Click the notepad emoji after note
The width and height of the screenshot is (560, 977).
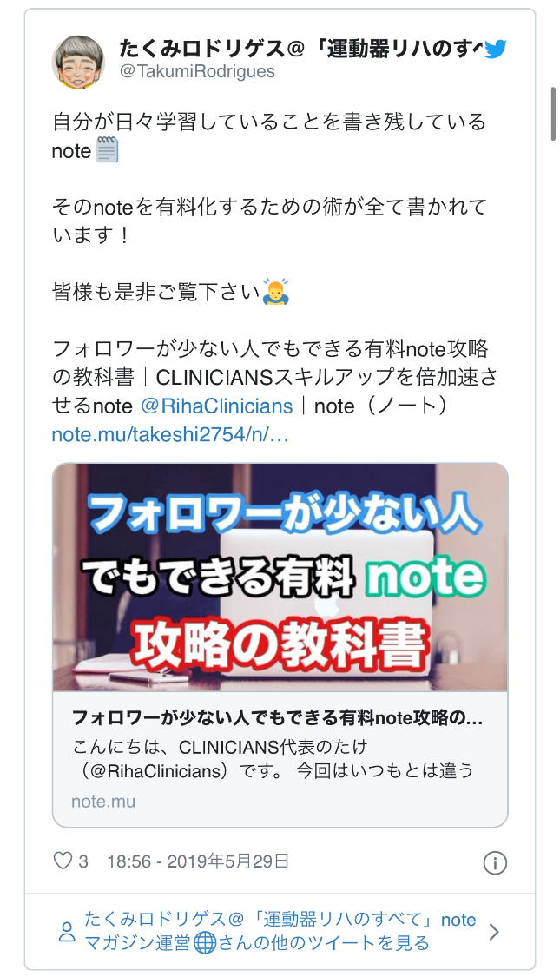[107, 150]
